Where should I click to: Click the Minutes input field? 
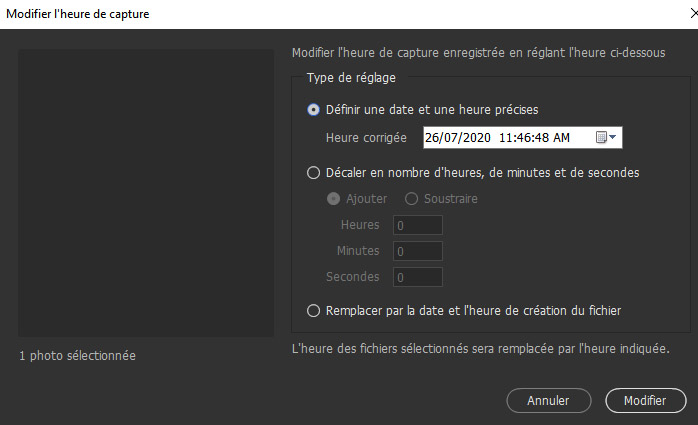tap(417, 251)
